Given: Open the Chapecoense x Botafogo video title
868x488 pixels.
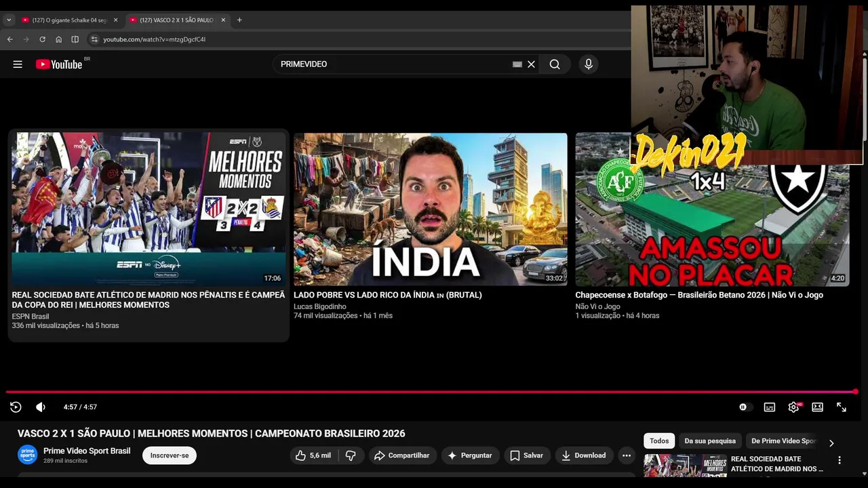Looking at the screenshot, I should [699, 296].
